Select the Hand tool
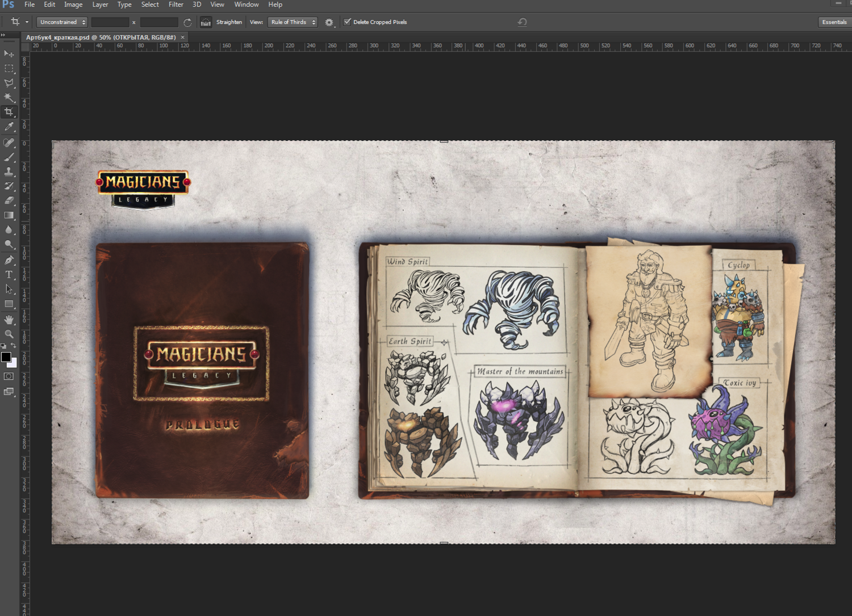The width and height of the screenshot is (852, 616). [x=9, y=320]
